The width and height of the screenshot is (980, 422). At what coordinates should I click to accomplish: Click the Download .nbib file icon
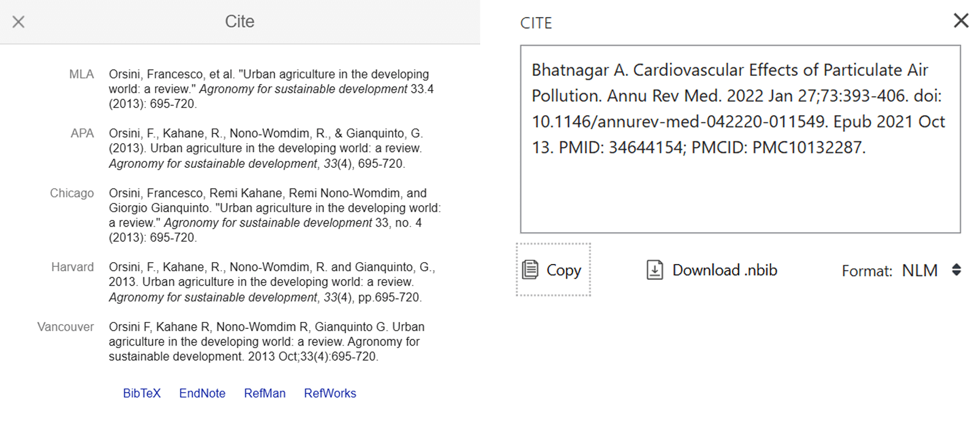click(655, 270)
